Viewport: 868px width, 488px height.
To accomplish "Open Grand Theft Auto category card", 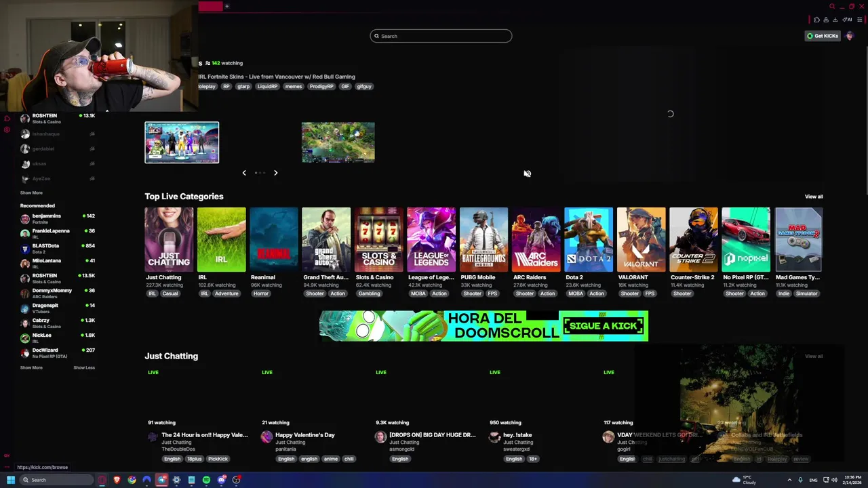I will tap(326, 240).
